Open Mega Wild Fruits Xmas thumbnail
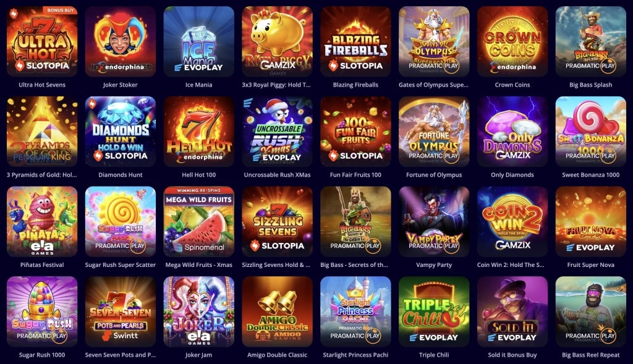 pos(198,221)
